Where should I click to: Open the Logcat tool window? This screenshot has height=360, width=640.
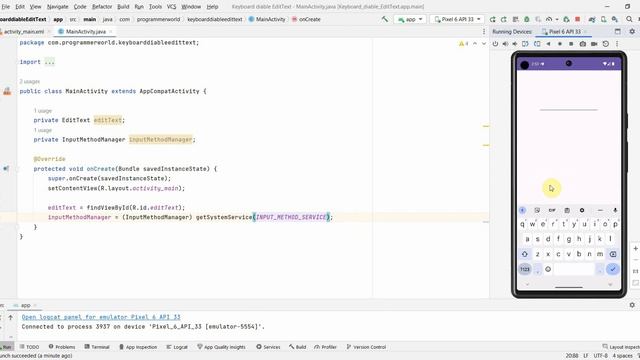(177, 347)
